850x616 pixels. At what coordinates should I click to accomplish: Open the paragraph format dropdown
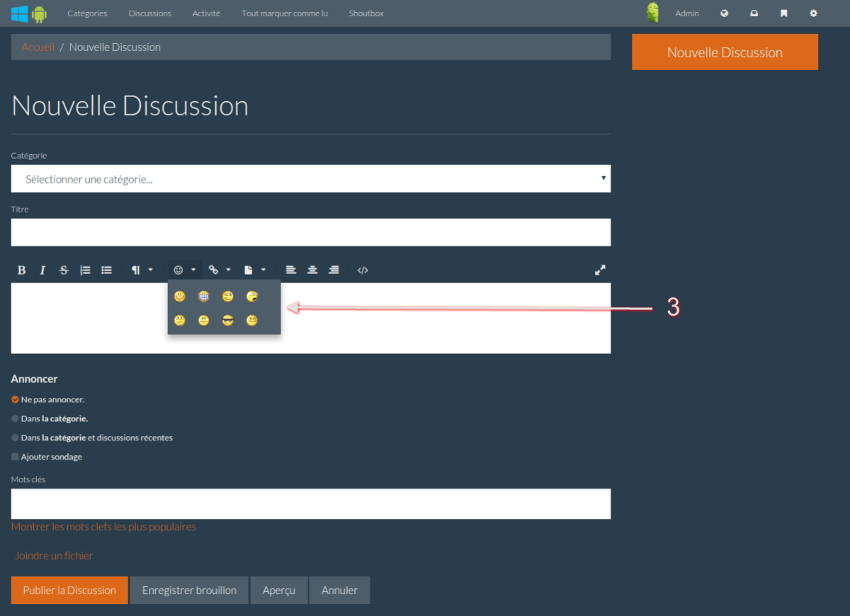(x=142, y=270)
